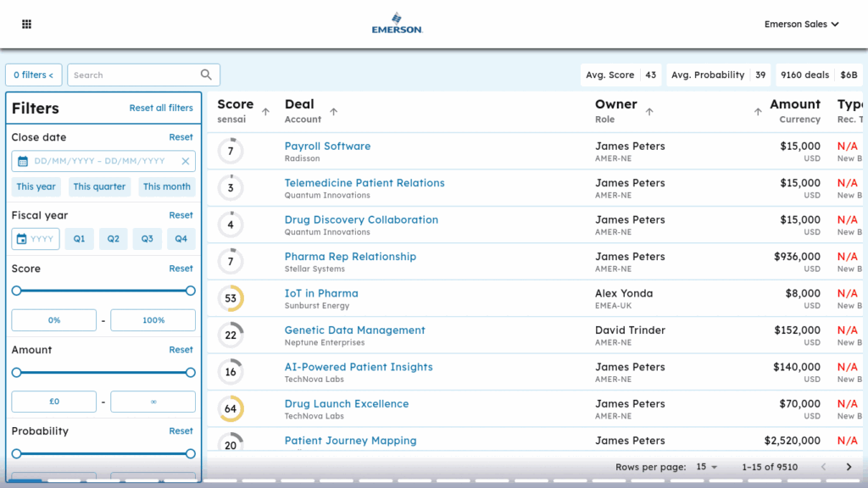Toggle the Q3 fiscal quarter chip

click(x=147, y=239)
